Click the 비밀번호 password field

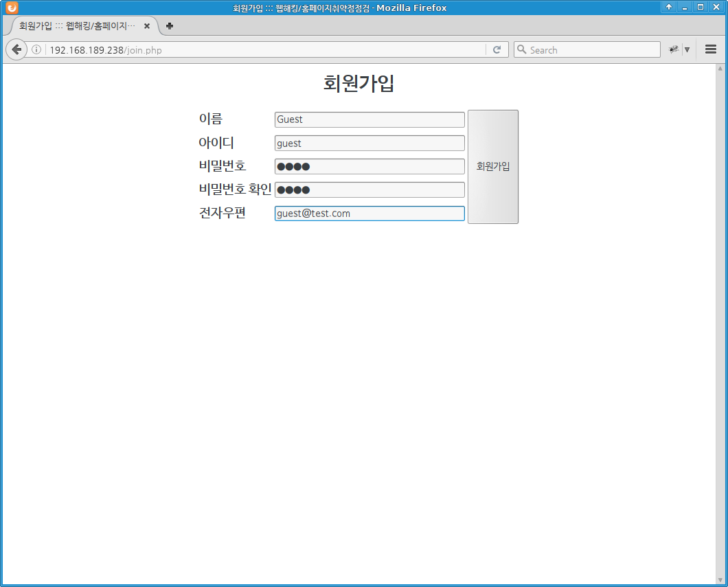pos(369,167)
